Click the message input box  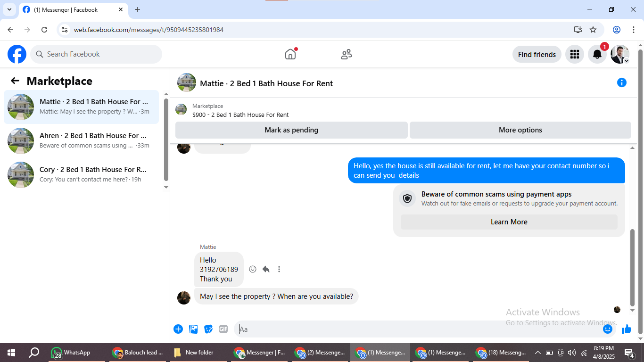pyautogui.click(x=417, y=329)
